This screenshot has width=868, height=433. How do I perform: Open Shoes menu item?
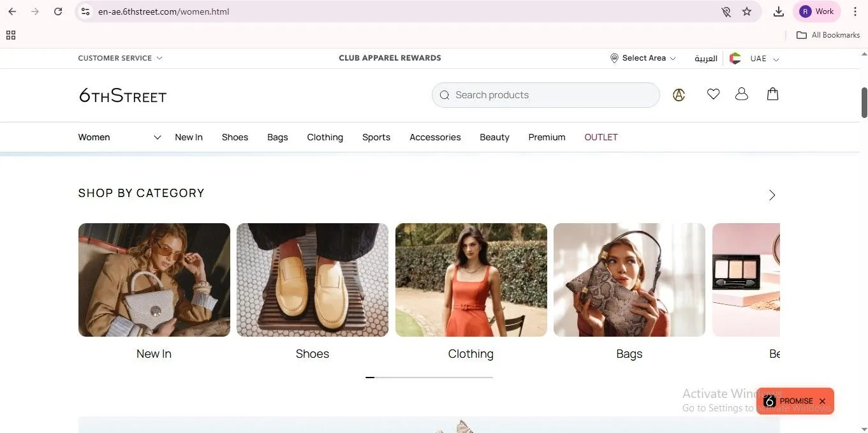235,137
